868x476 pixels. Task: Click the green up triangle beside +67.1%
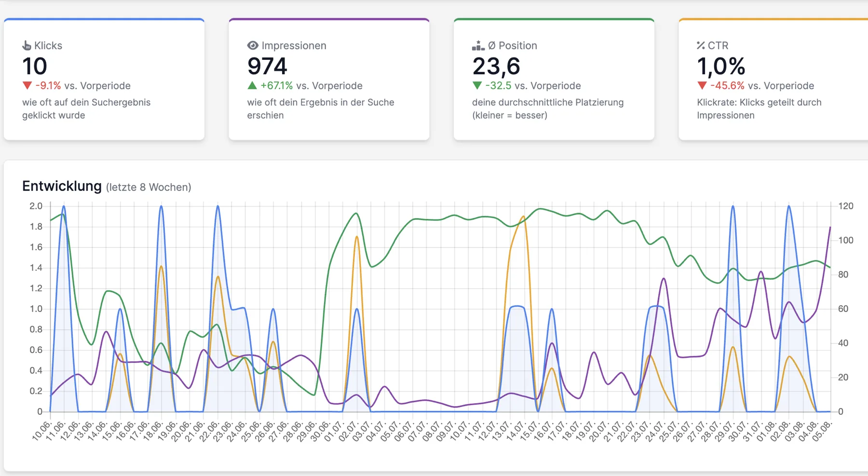252,85
